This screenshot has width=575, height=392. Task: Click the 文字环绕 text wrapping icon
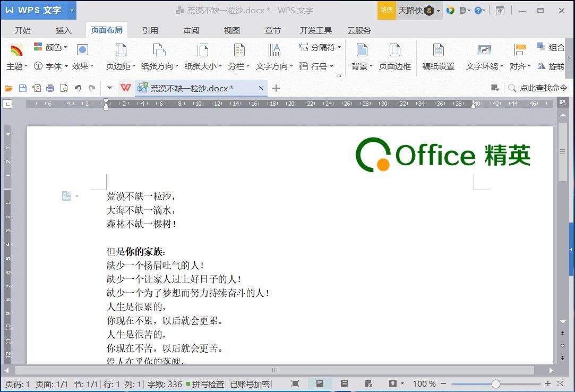484,50
